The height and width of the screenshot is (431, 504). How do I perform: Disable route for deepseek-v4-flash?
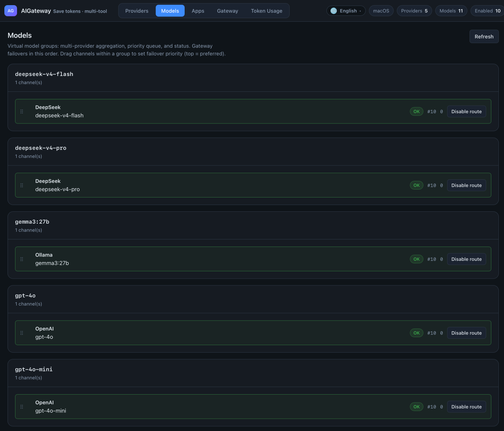coord(466,112)
